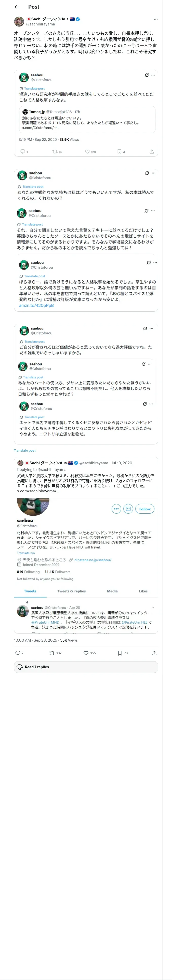Open more options on Sachi's post header
This screenshot has width=172, height=980.
(x=155, y=19)
